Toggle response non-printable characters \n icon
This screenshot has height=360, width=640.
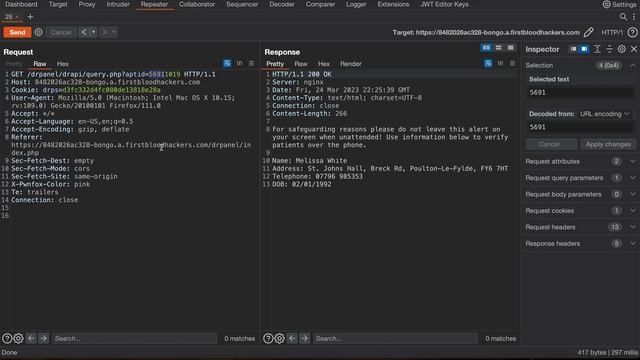point(500,63)
